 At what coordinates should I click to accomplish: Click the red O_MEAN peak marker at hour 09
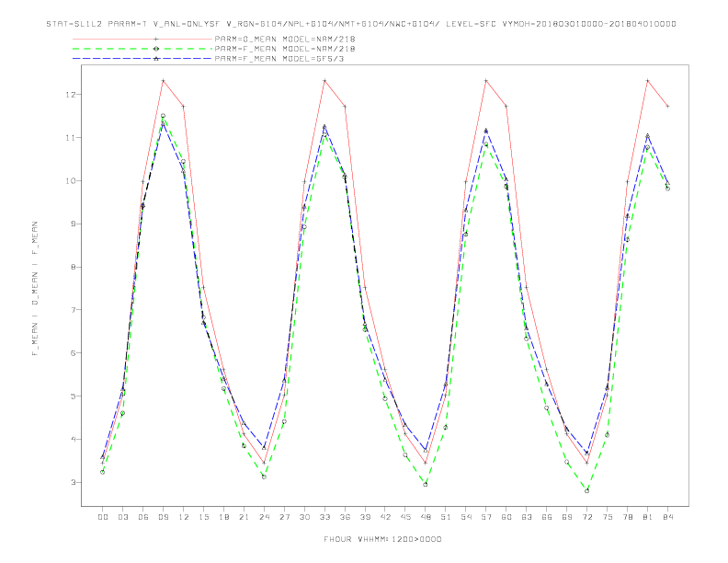163,81
